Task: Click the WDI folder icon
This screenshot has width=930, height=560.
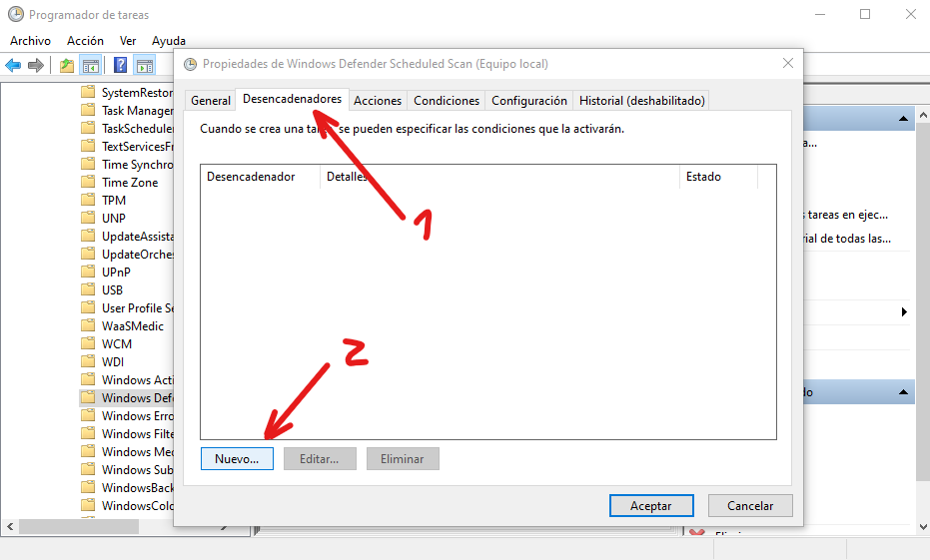Action: tap(88, 361)
